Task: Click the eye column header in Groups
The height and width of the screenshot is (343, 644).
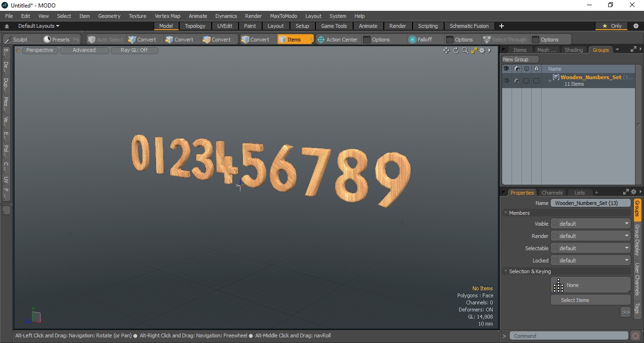Action: (x=506, y=69)
